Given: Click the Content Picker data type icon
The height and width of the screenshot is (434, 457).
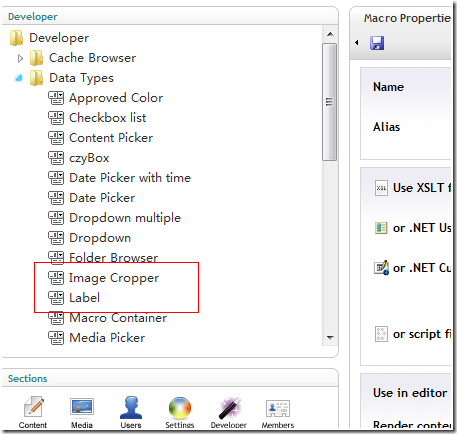Looking at the screenshot, I should pos(56,138).
